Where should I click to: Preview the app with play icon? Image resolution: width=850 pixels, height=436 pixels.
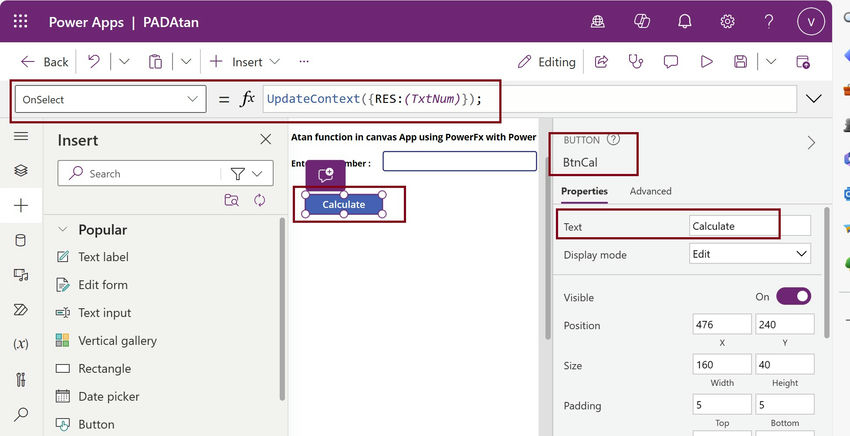tap(706, 62)
